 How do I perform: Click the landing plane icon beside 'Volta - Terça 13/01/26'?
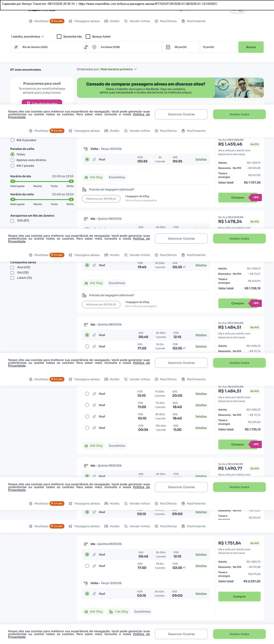(86, 149)
